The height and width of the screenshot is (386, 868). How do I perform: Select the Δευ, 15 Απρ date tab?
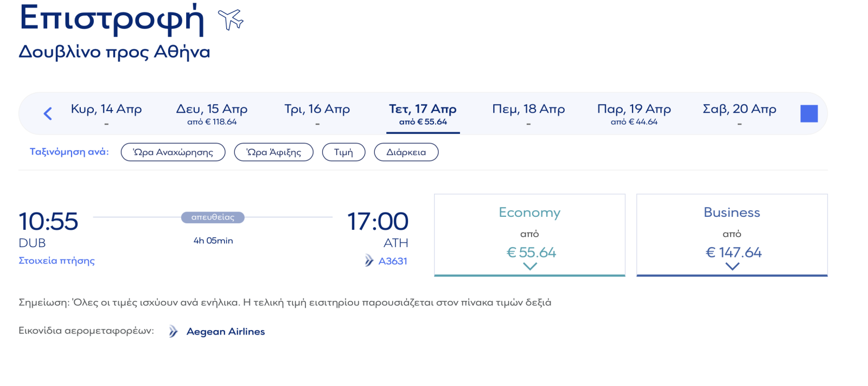click(212, 114)
